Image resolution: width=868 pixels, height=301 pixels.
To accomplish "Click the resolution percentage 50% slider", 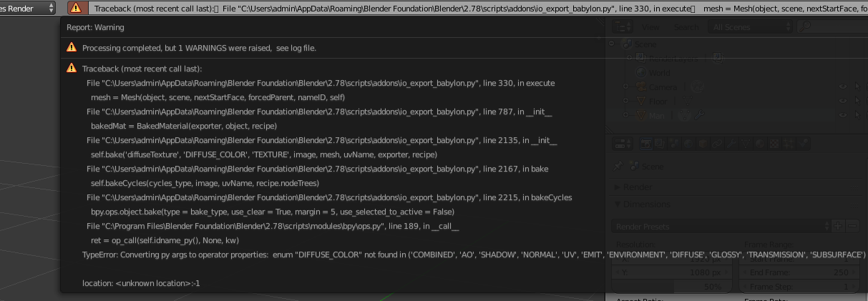I will [x=673, y=287].
